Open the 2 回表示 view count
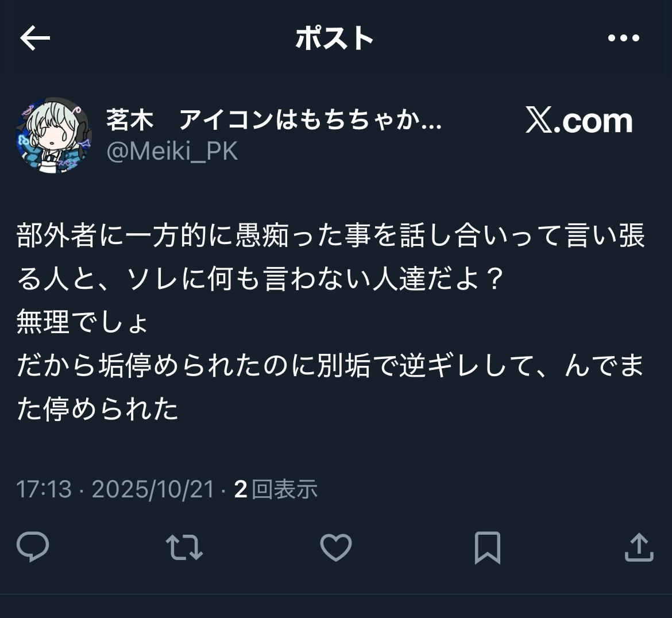This screenshot has width=672, height=618. coord(276,489)
